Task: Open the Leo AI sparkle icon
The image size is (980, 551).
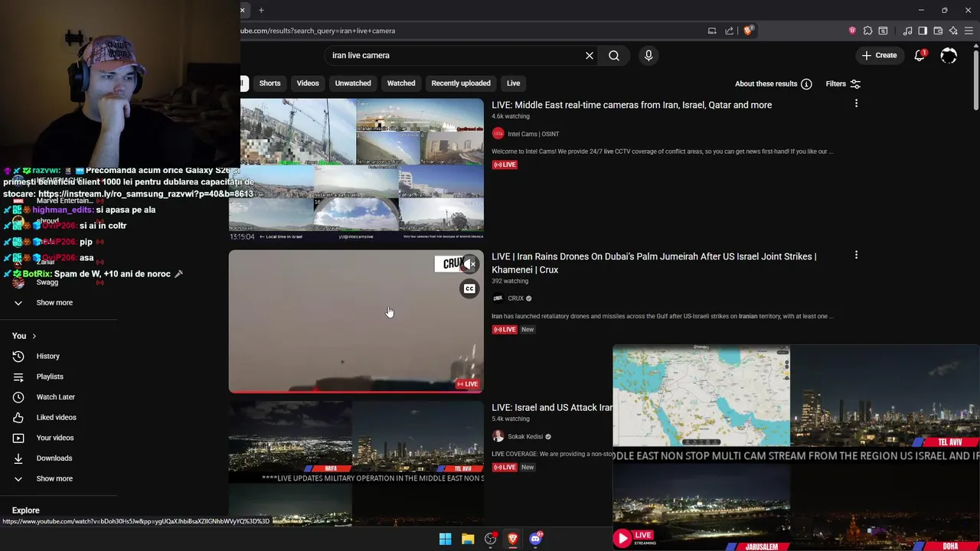Action: tap(953, 31)
